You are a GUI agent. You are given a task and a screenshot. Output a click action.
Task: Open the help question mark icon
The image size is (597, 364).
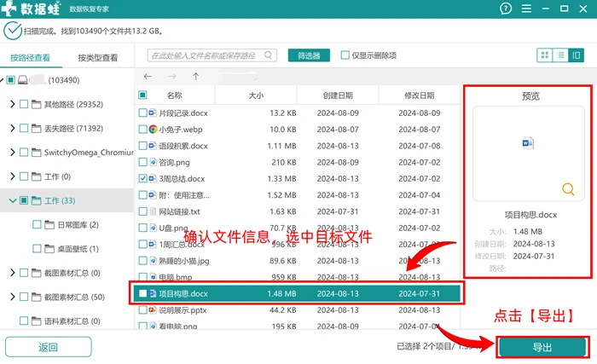point(506,9)
